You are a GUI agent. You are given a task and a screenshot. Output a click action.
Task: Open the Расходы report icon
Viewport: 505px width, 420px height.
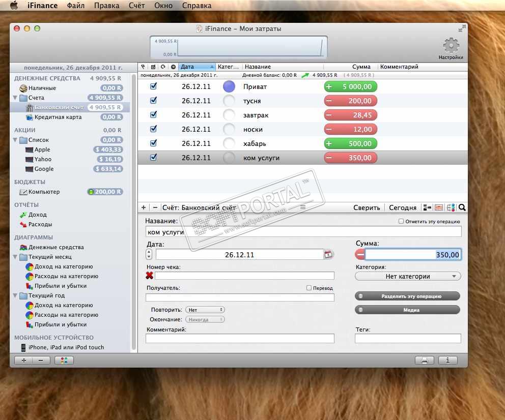coord(23,224)
